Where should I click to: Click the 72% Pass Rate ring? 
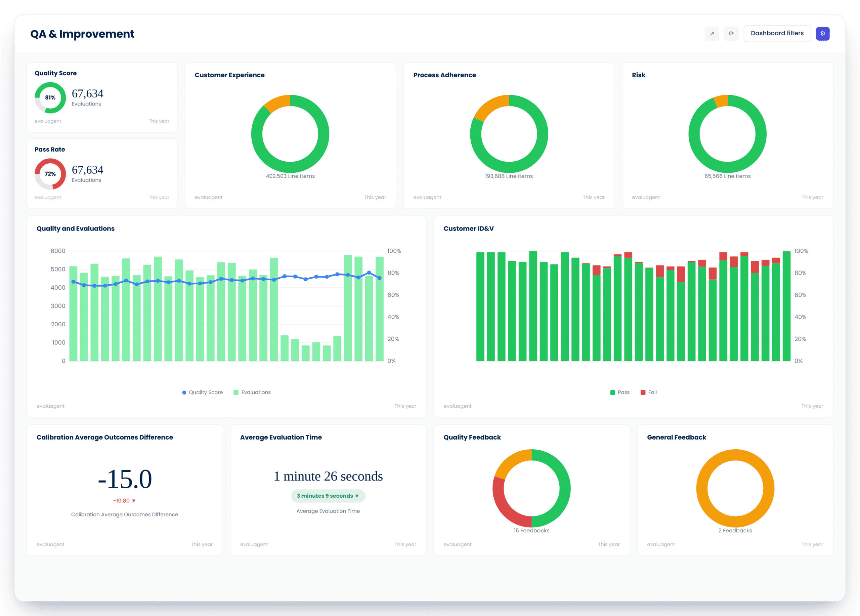[x=50, y=174]
